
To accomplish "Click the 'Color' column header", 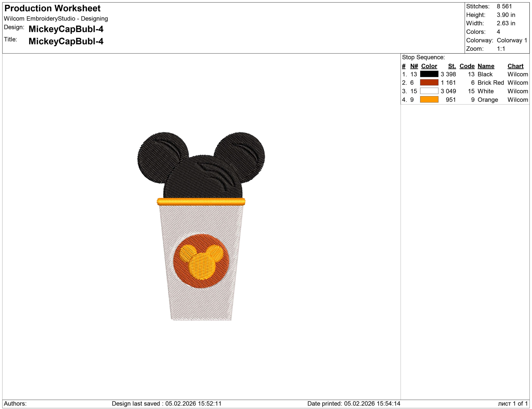I will point(429,66).
